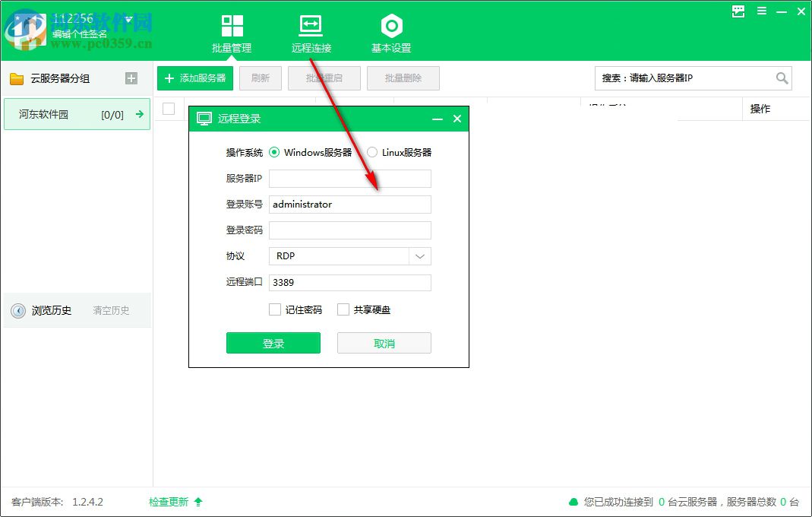Open the hamburger menu in the title bar
Screen dimensions: 812x517
760,11
